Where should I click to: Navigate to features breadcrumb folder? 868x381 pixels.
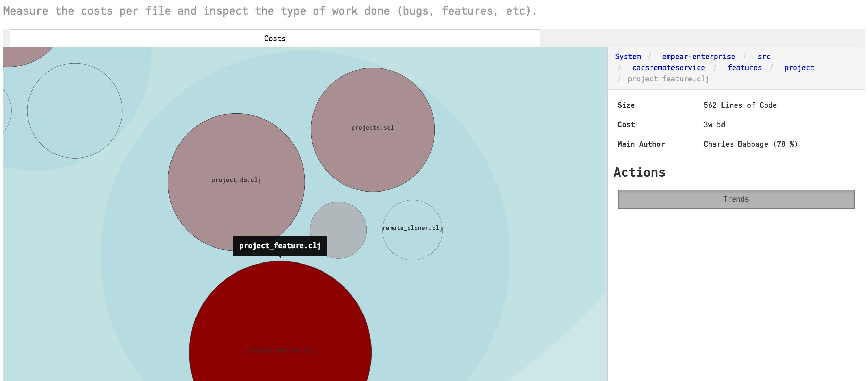pos(744,67)
